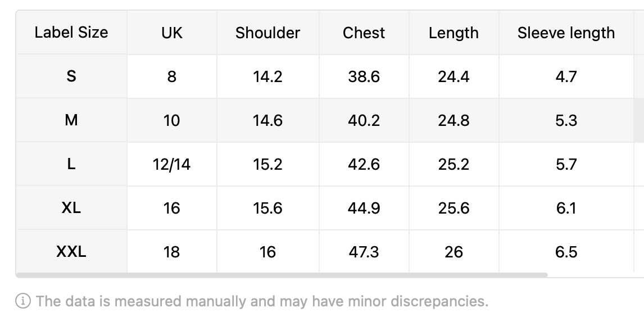Click the Length column header
The width and height of the screenshot is (644, 326).
tap(454, 33)
